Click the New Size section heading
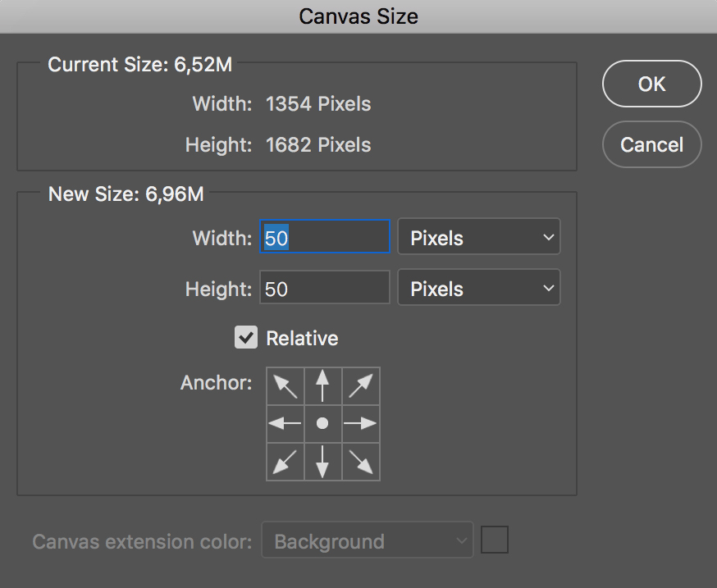This screenshot has width=717, height=588. (126, 194)
